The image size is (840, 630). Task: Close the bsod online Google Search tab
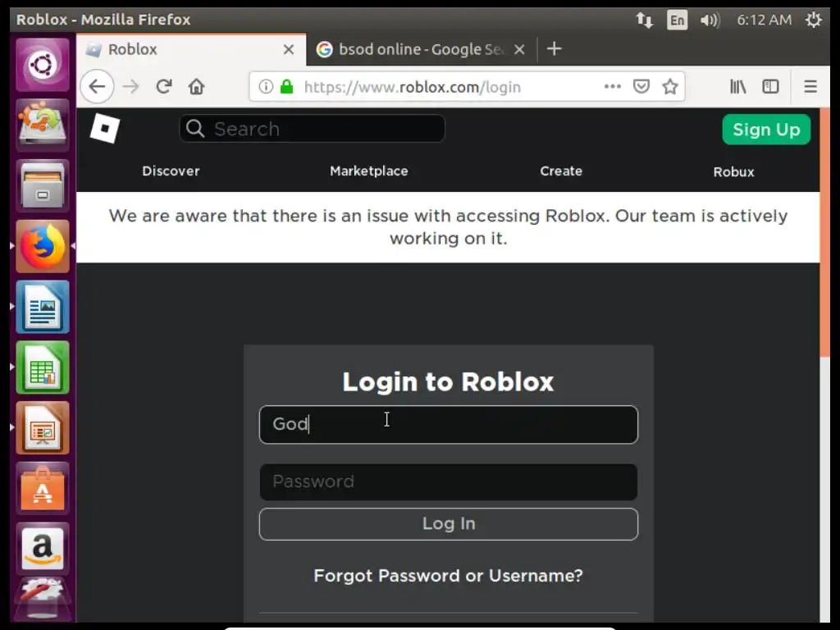coord(519,49)
